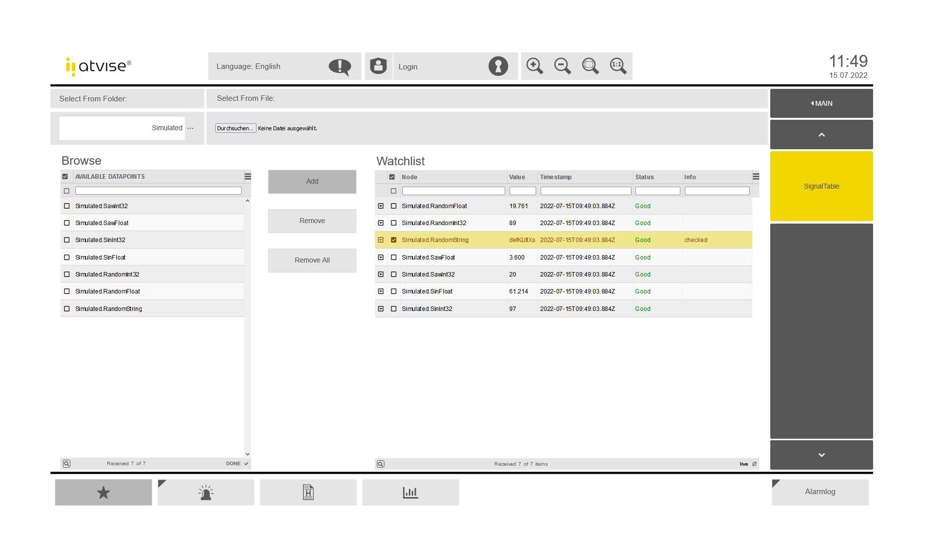This screenshot has height=560, width=928.
Task: Click the login keyhole icon
Action: pyautogui.click(x=498, y=66)
